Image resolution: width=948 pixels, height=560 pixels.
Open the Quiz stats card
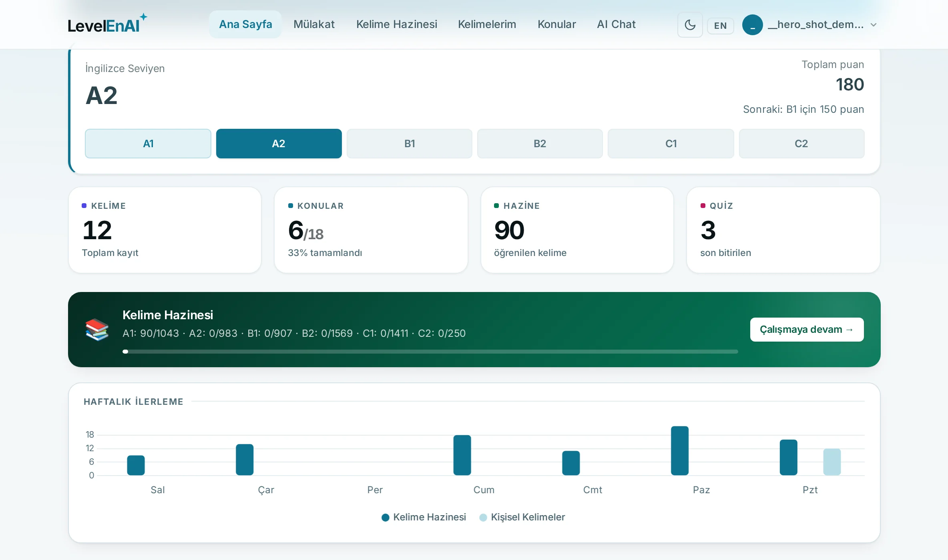[783, 230]
